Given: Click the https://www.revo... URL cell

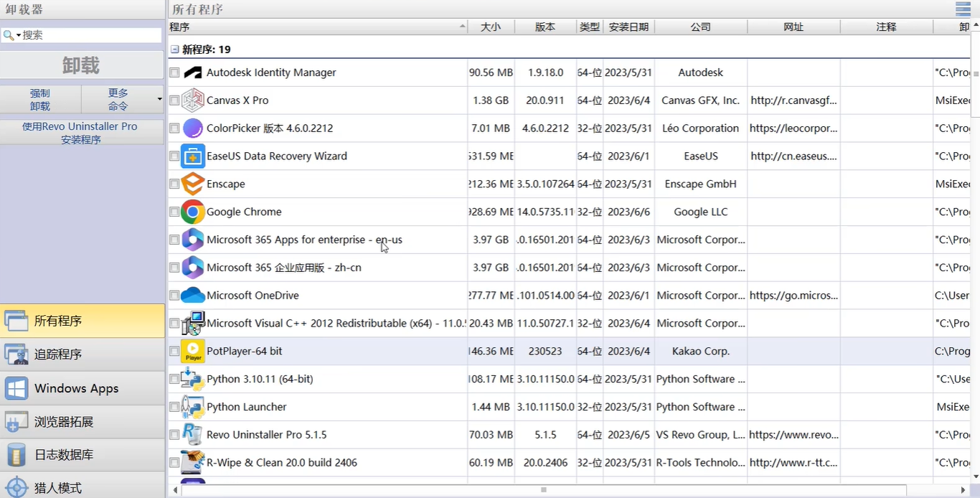Looking at the screenshot, I should click(x=793, y=435).
